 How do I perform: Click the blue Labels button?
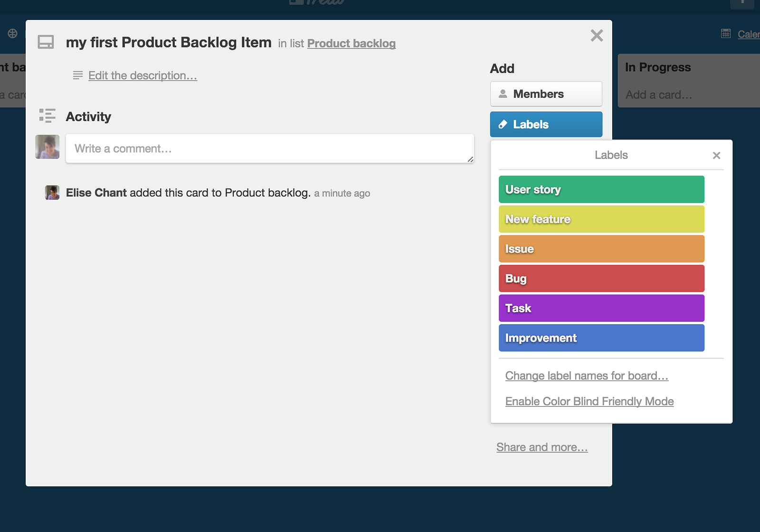coord(546,124)
